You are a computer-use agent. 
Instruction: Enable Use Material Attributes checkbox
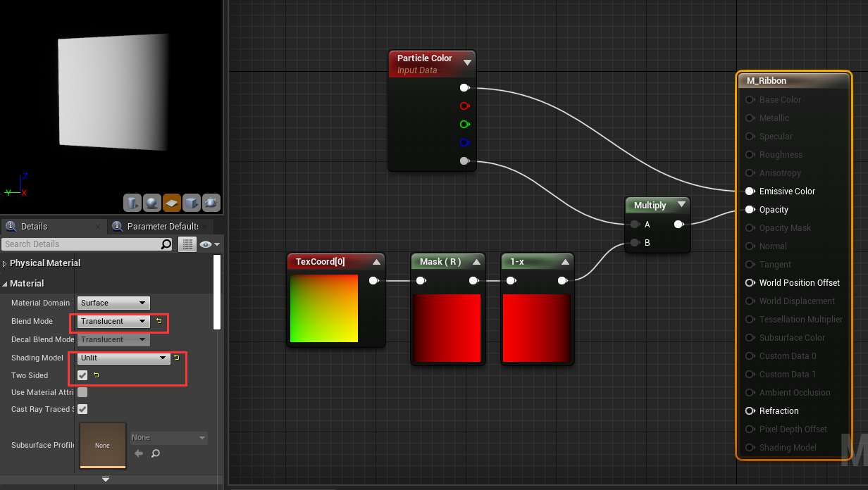[82, 392]
